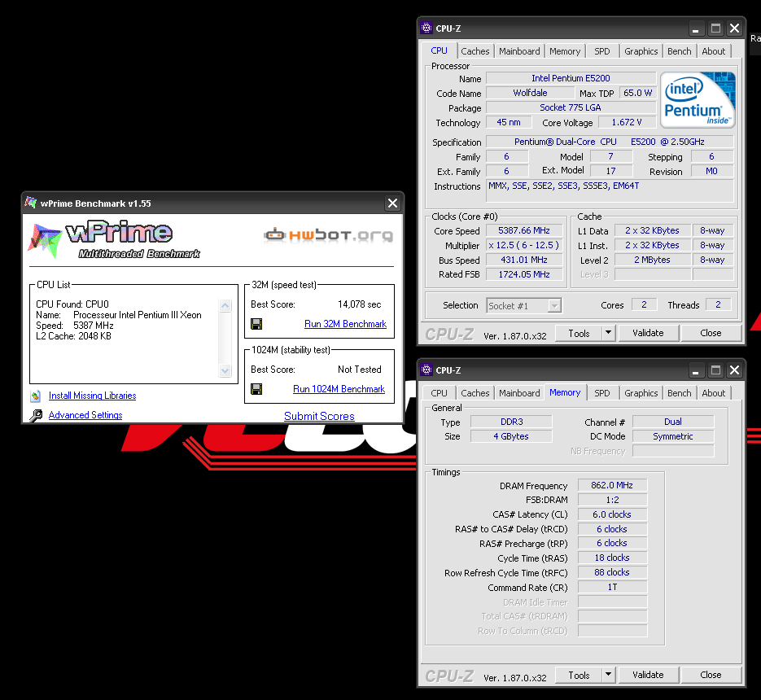Open About tab in top CPU-Z window

[x=714, y=51]
